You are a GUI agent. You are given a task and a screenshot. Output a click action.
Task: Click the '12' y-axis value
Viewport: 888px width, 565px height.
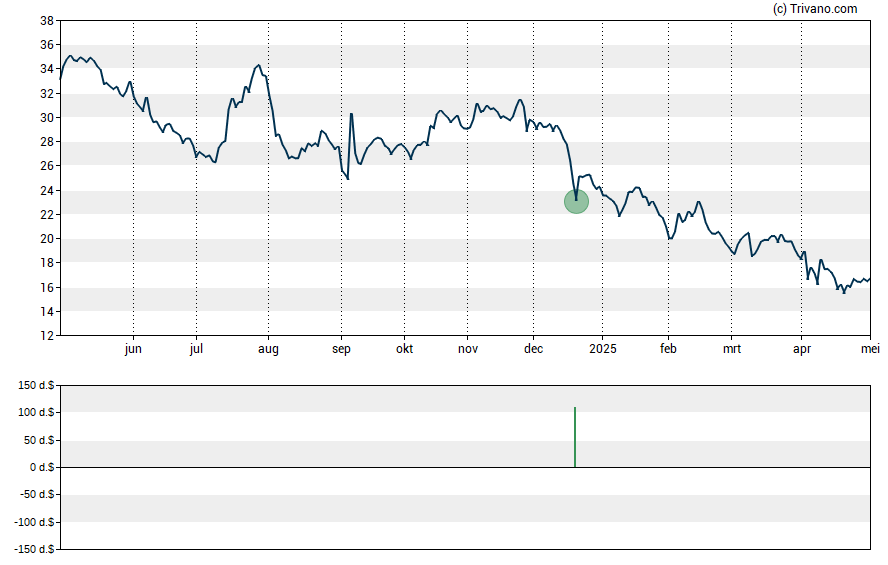(x=47, y=336)
